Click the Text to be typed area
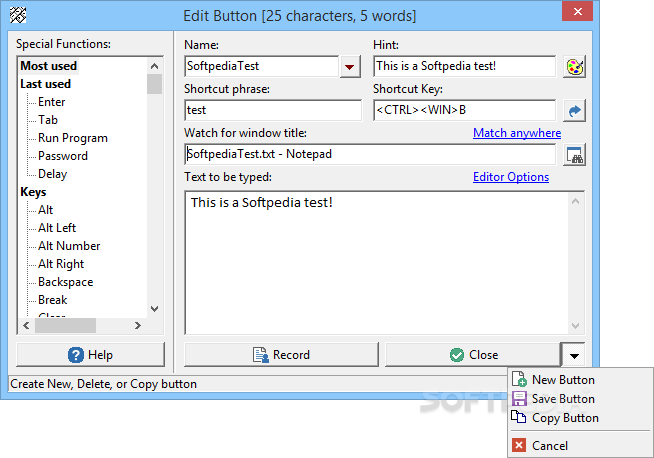Screen dimensions: 654x458 pos(377,263)
